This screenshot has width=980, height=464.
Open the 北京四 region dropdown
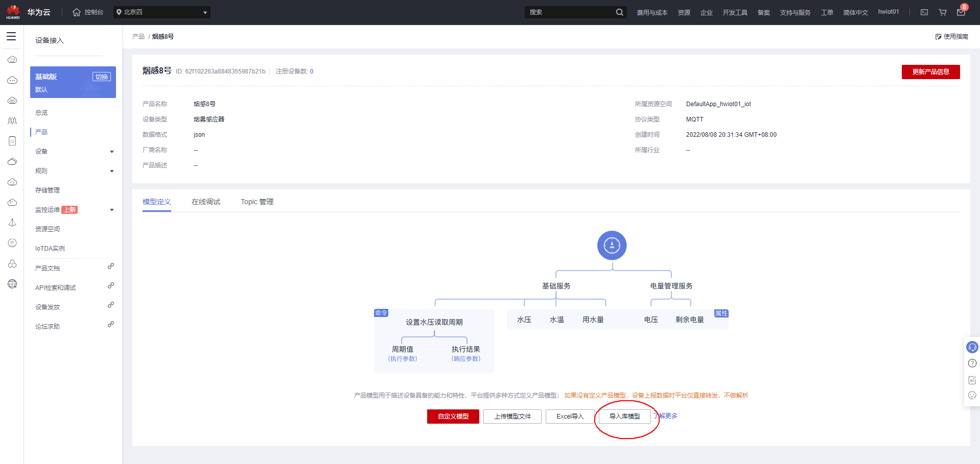tap(162, 12)
